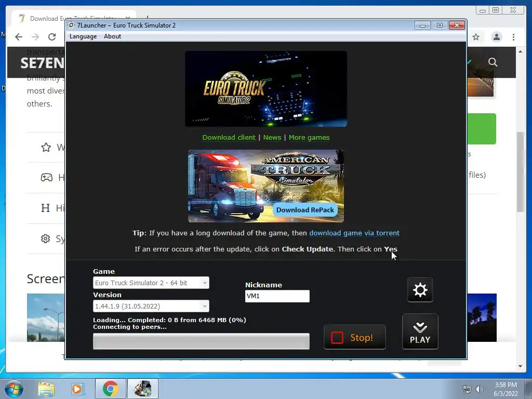Open the Language menu
Viewport: 532px width, 399px height.
[x=83, y=36]
